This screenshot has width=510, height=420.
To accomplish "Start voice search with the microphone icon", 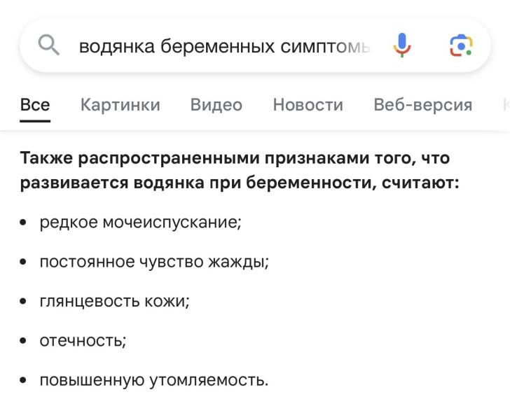I will pyautogui.click(x=401, y=46).
